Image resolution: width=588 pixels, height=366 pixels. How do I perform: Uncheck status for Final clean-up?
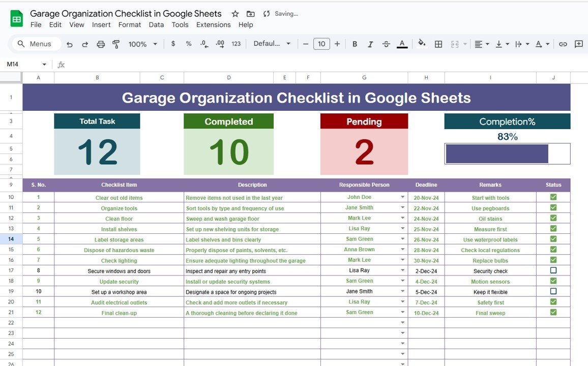(553, 312)
